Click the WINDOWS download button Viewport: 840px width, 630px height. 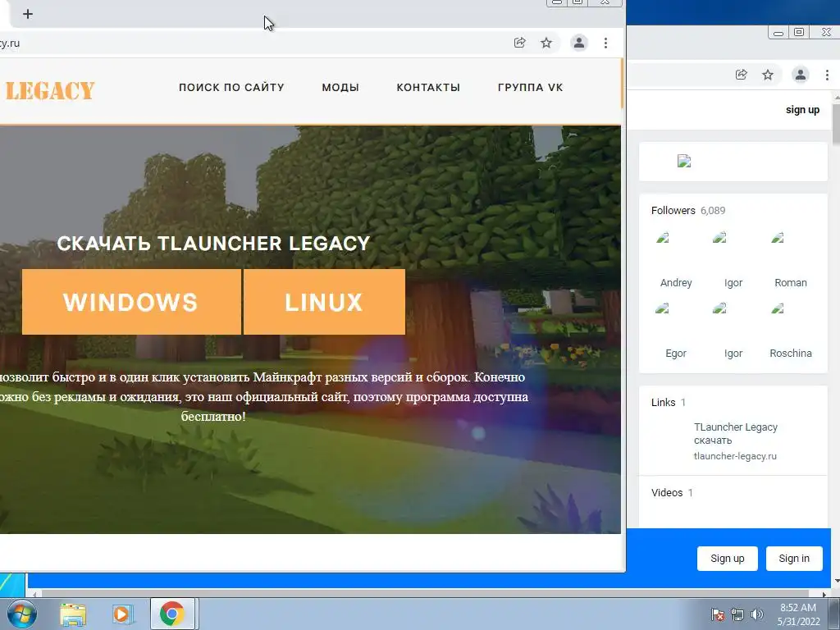click(x=131, y=302)
